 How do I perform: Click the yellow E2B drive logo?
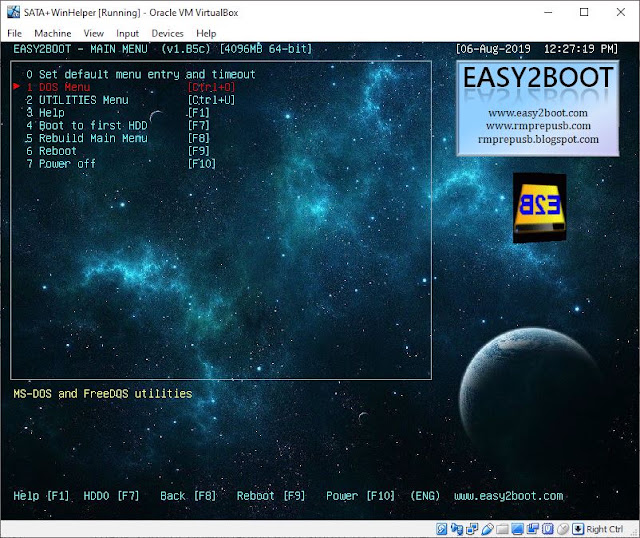click(540, 208)
